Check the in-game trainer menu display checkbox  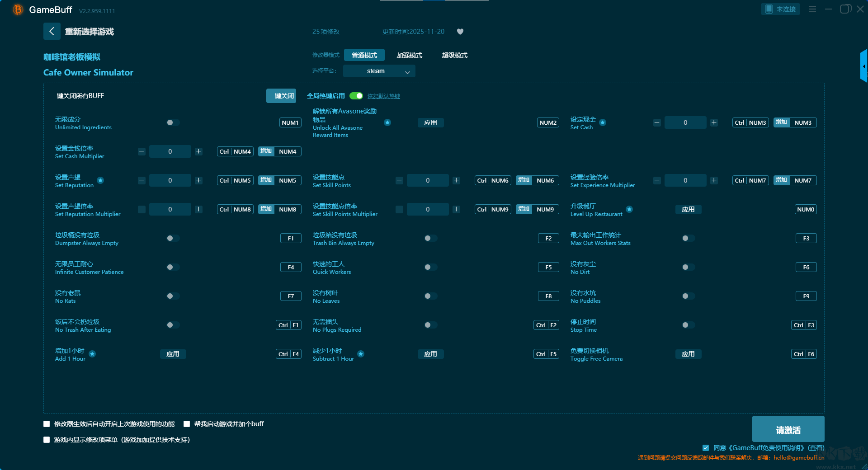[x=47, y=440]
